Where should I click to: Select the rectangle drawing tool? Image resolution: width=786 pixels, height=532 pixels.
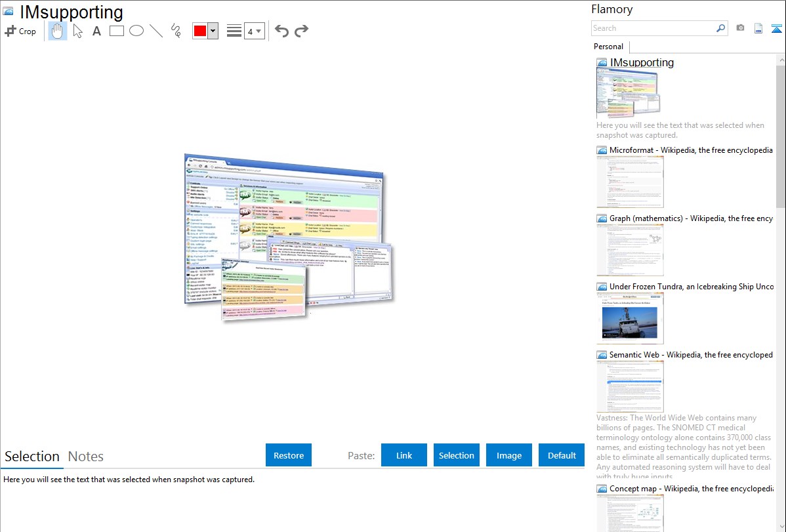[116, 31]
